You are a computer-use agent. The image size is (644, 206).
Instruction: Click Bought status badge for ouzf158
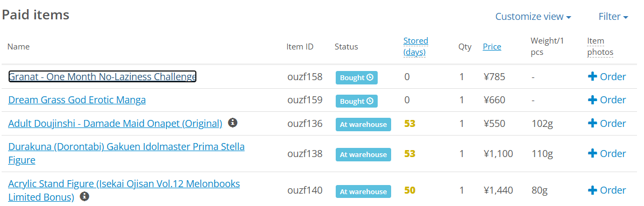pos(357,77)
